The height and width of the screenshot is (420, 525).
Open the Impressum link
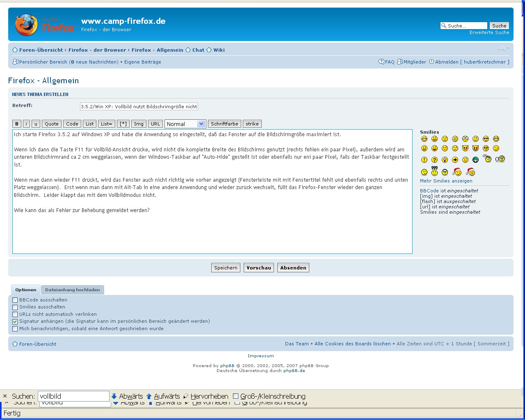click(x=261, y=356)
